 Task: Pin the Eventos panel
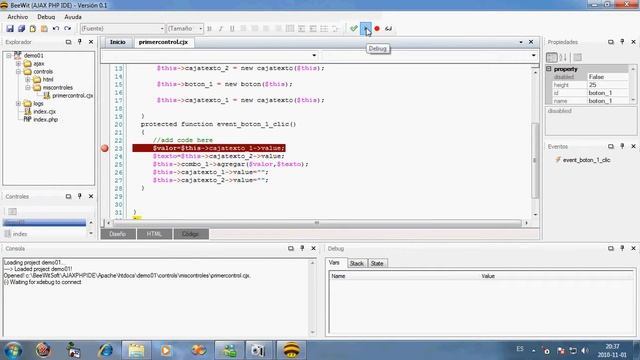tap(622, 146)
